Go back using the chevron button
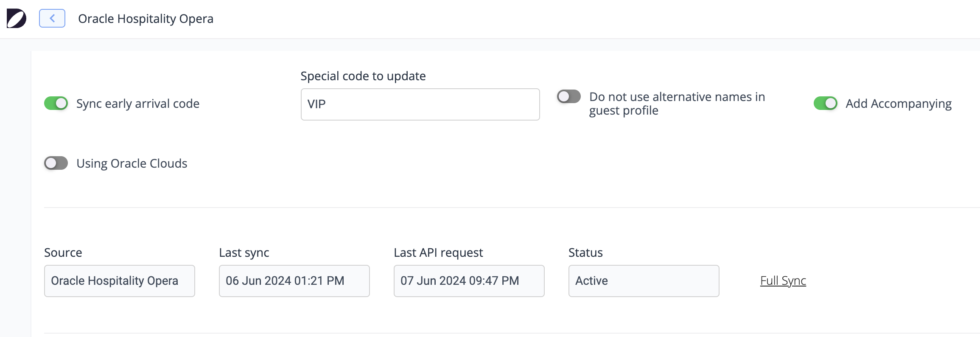The height and width of the screenshot is (337, 980). 52,18
